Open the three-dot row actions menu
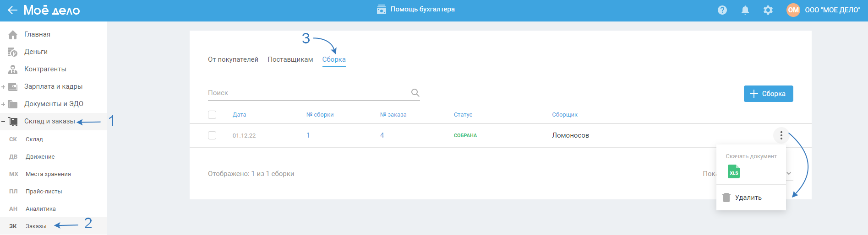 (x=781, y=135)
